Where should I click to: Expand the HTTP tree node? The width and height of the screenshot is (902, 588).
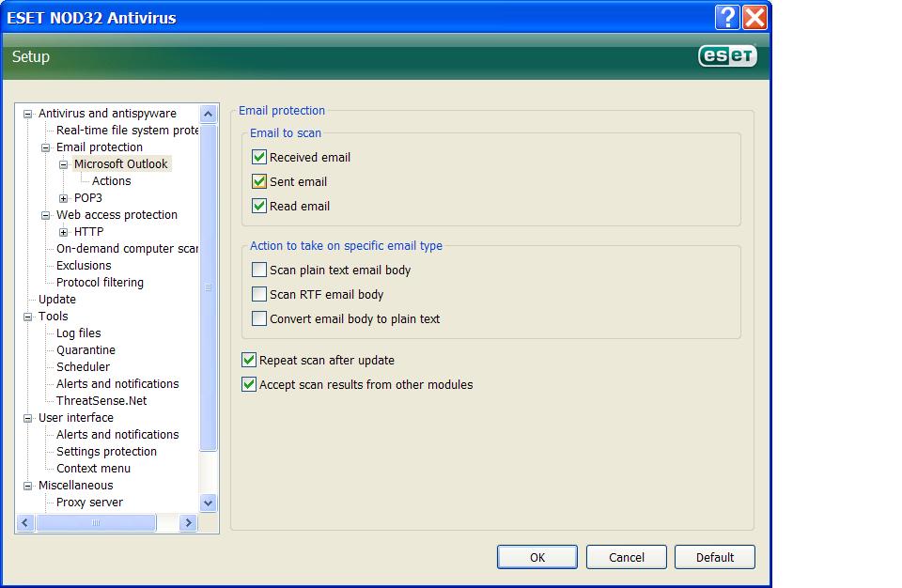pos(63,232)
